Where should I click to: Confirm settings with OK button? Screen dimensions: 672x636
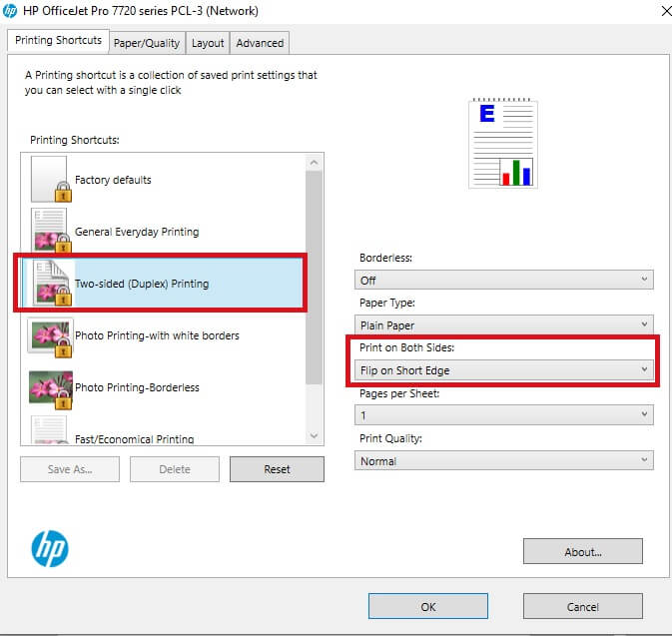tap(428, 606)
